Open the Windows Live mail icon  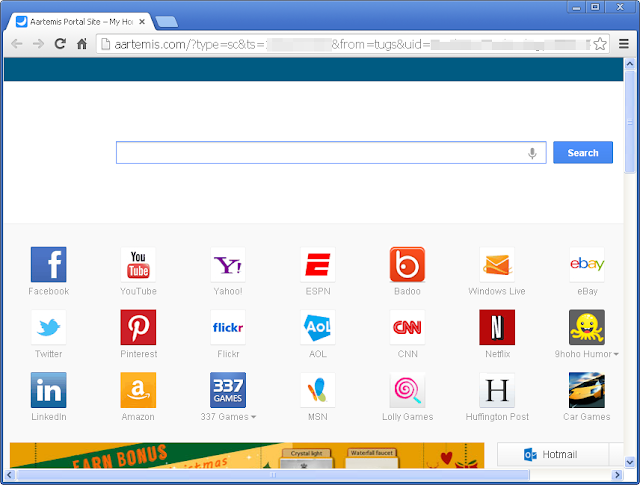pos(497,264)
